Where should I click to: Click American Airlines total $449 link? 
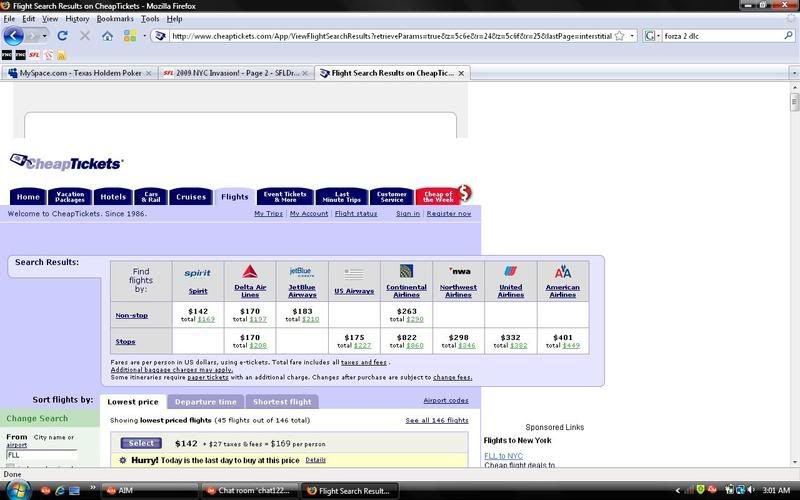click(x=571, y=345)
